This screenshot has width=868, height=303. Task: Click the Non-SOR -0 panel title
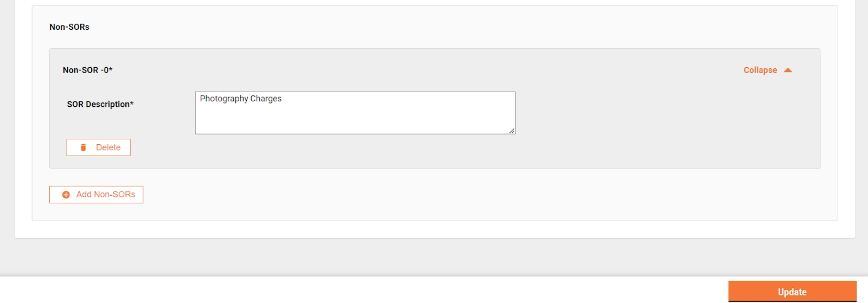87,70
